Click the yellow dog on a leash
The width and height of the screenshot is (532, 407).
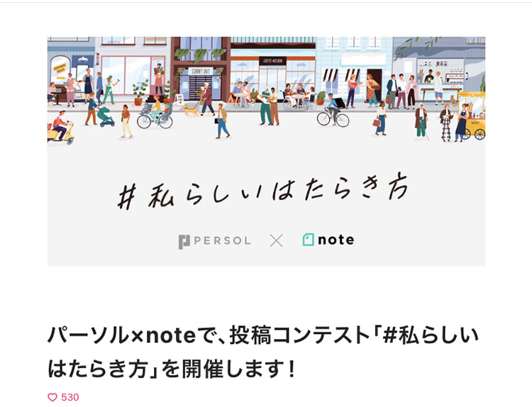(192, 111)
